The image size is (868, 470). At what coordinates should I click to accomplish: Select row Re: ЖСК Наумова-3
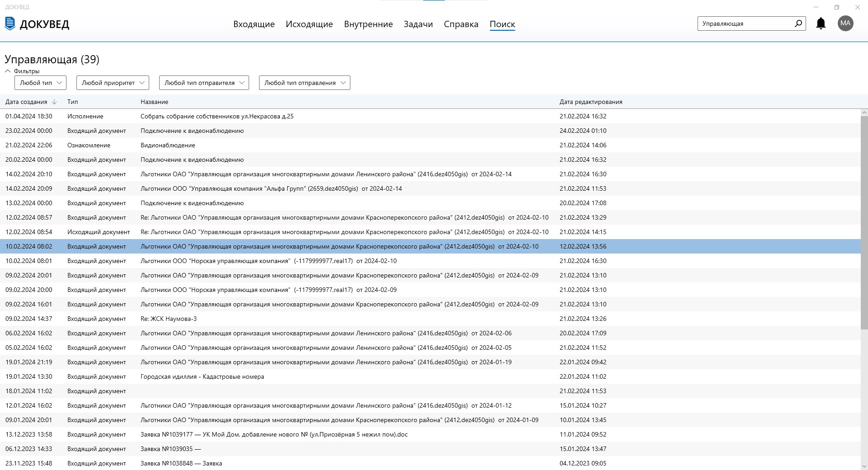(x=430, y=319)
